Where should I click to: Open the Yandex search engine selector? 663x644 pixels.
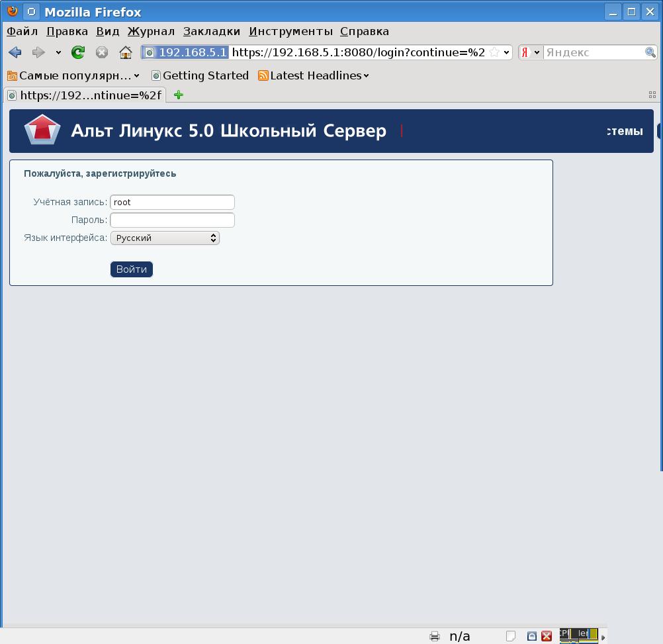[x=530, y=52]
